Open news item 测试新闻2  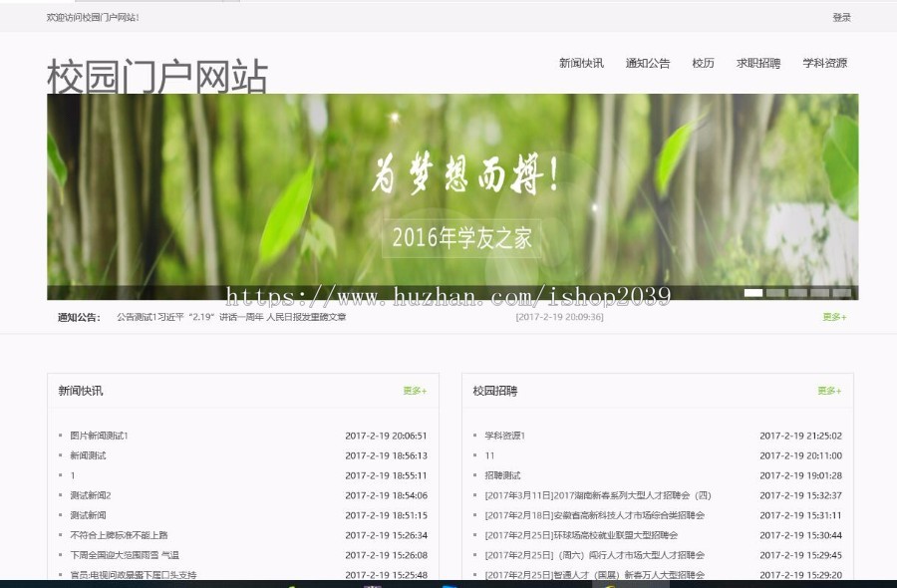(x=91, y=495)
